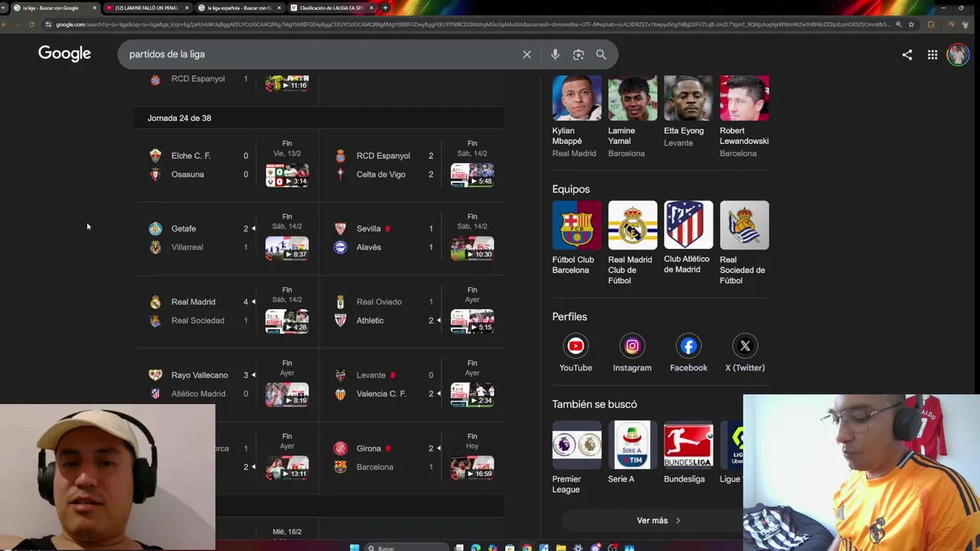Select Getafe team name

pyautogui.click(x=184, y=229)
